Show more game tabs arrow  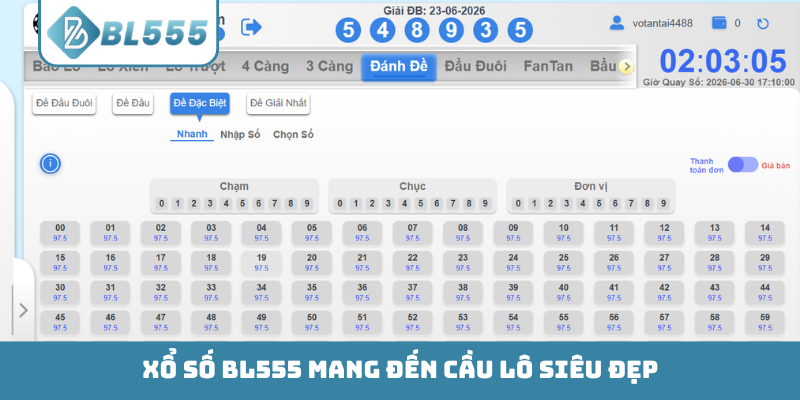tap(626, 67)
